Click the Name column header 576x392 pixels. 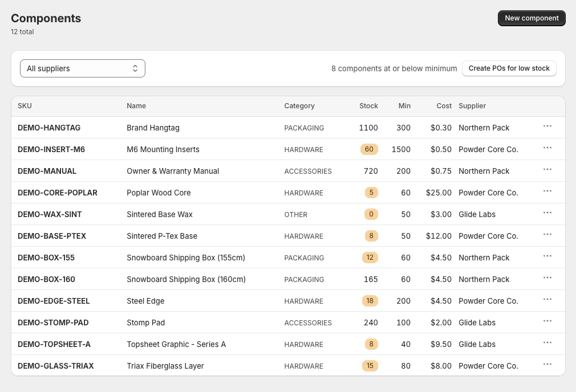click(x=136, y=106)
